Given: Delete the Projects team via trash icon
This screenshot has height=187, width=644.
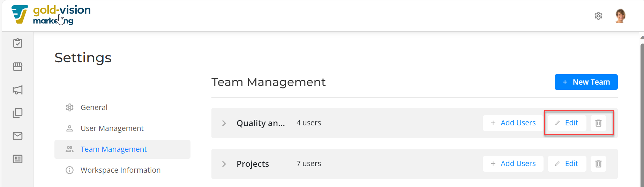Looking at the screenshot, I should tap(598, 164).
